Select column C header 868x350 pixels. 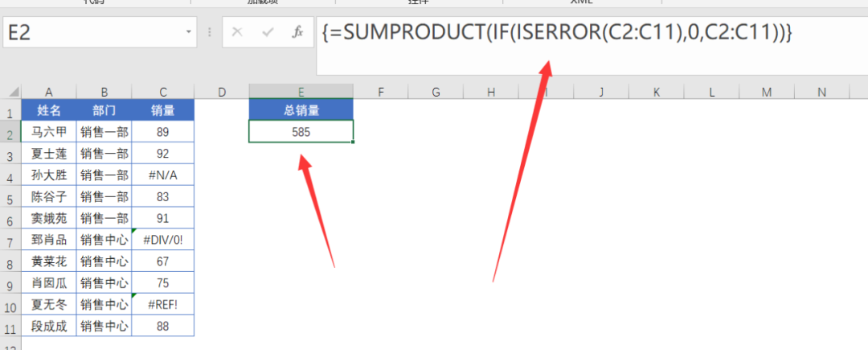coord(162,92)
